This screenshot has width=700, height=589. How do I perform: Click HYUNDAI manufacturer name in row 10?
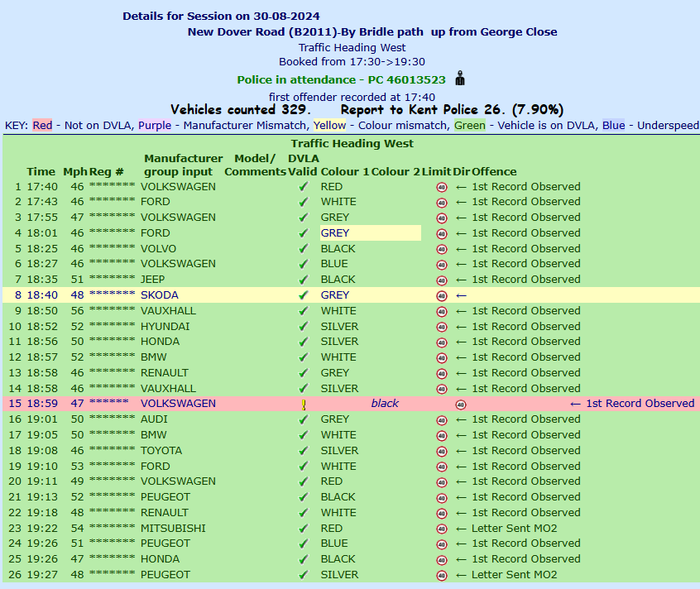(x=165, y=327)
